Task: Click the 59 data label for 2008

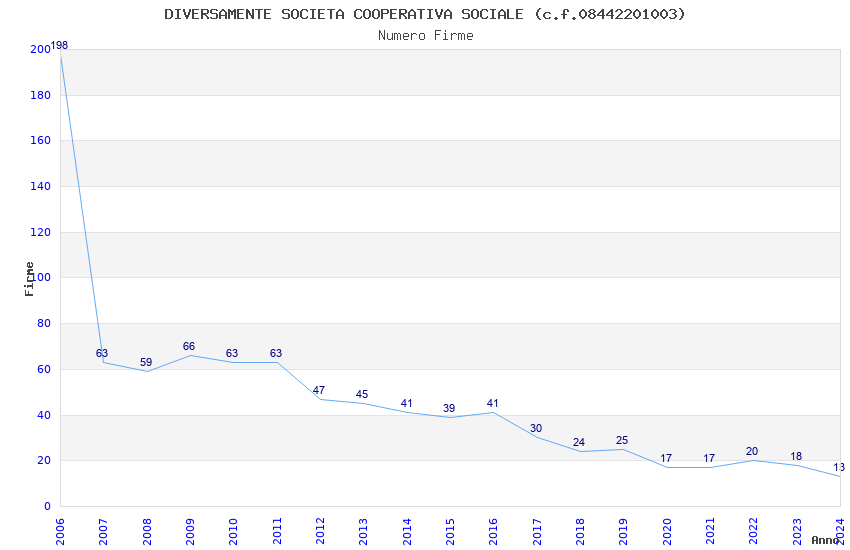Action: [x=146, y=363]
